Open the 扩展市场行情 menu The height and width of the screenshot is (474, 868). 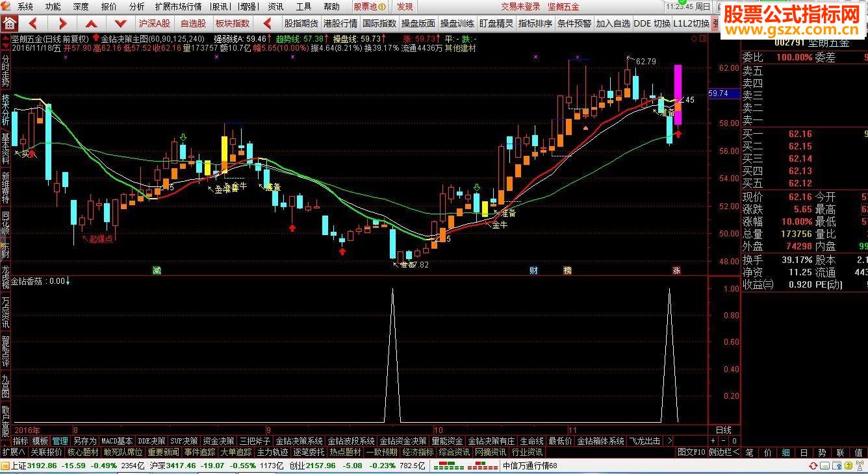178,6
